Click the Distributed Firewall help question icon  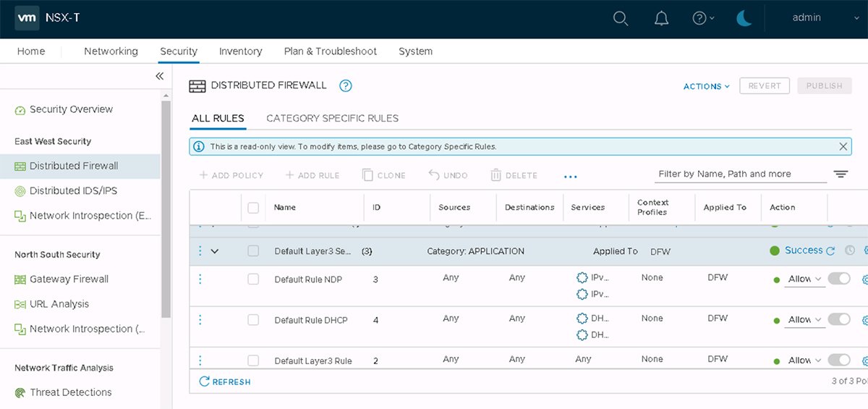346,86
